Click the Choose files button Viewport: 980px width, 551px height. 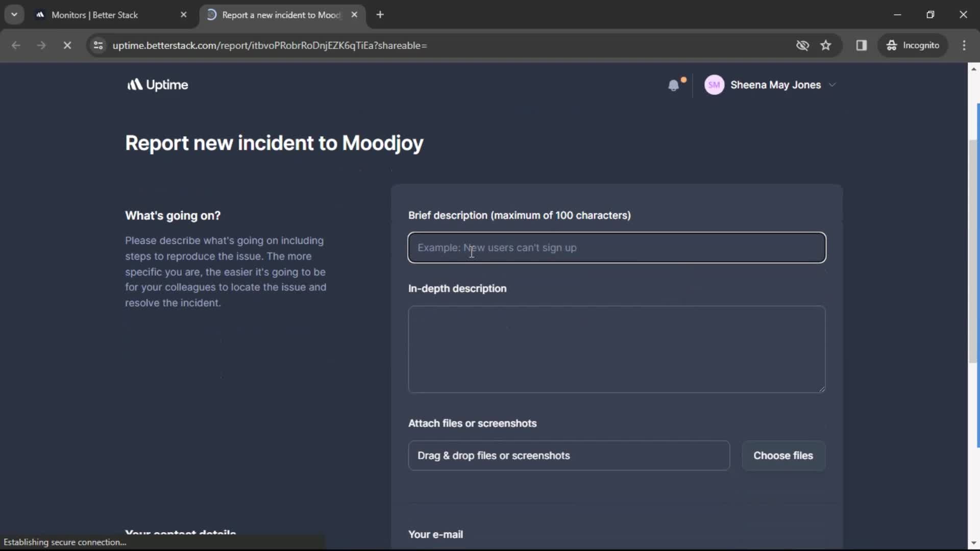tap(783, 456)
